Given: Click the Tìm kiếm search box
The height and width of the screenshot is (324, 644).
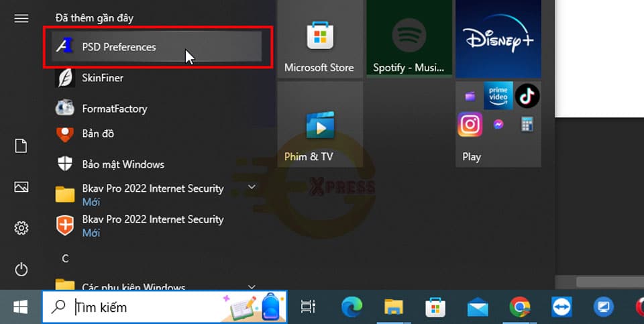Looking at the screenshot, I should click(148, 307).
